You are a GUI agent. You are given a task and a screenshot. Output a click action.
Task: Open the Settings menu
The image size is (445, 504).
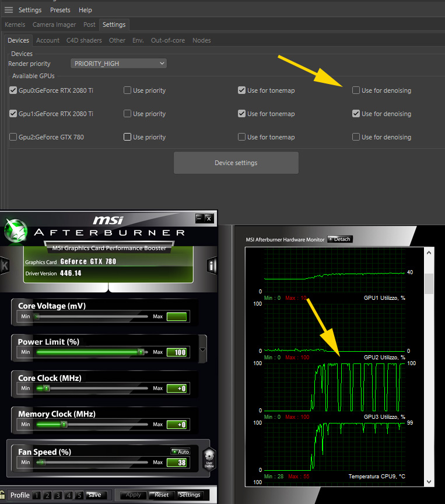(x=30, y=10)
